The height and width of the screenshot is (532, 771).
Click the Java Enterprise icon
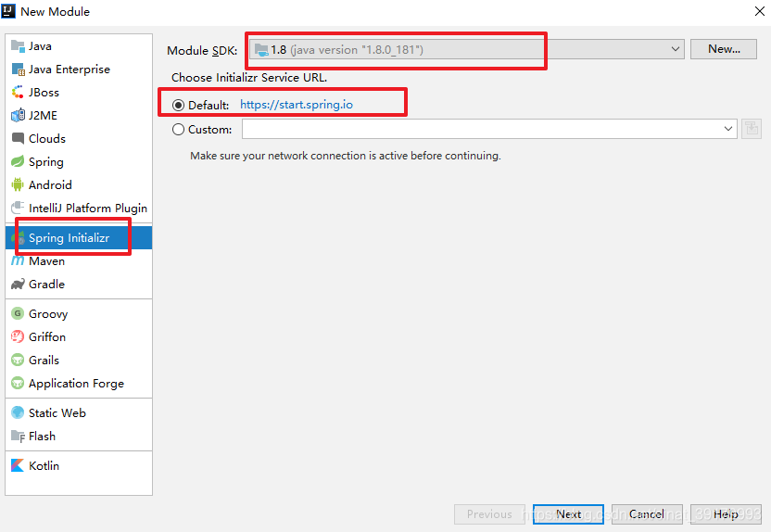(18, 70)
